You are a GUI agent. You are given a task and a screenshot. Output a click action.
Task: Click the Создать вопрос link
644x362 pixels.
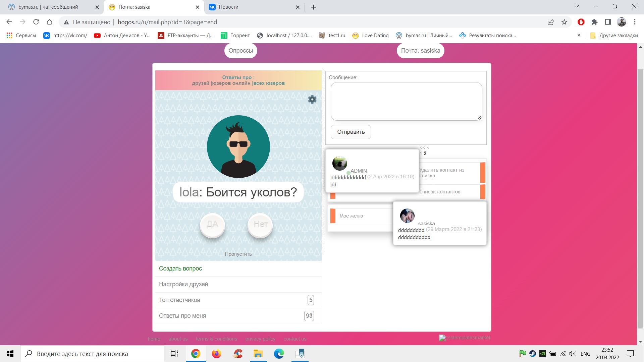(x=180, y=268)
